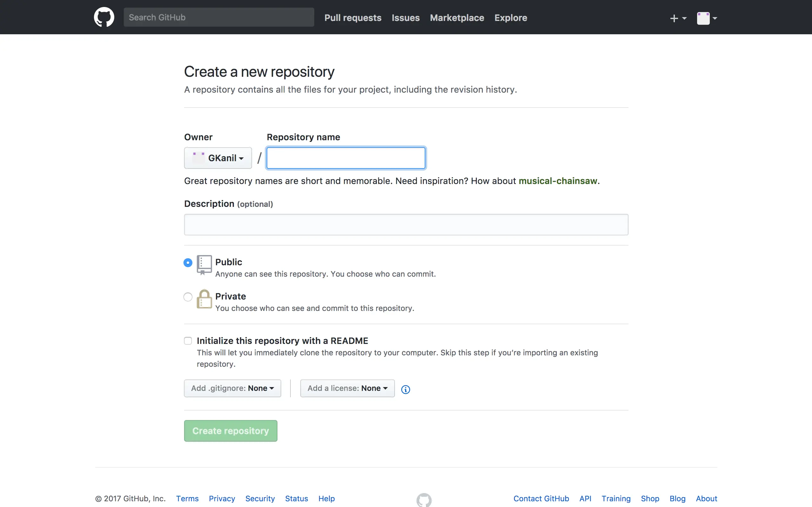Click the GKanil owner avatar image

[199, 158]
